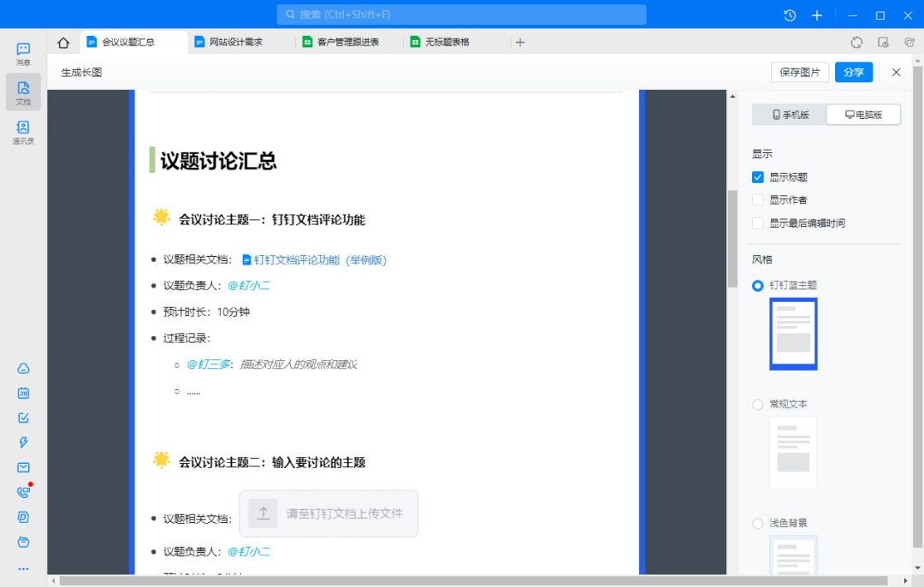Select the 常规文本 style radio button
The height and width of the screenshot is (587, 924).
coord(757,404)
